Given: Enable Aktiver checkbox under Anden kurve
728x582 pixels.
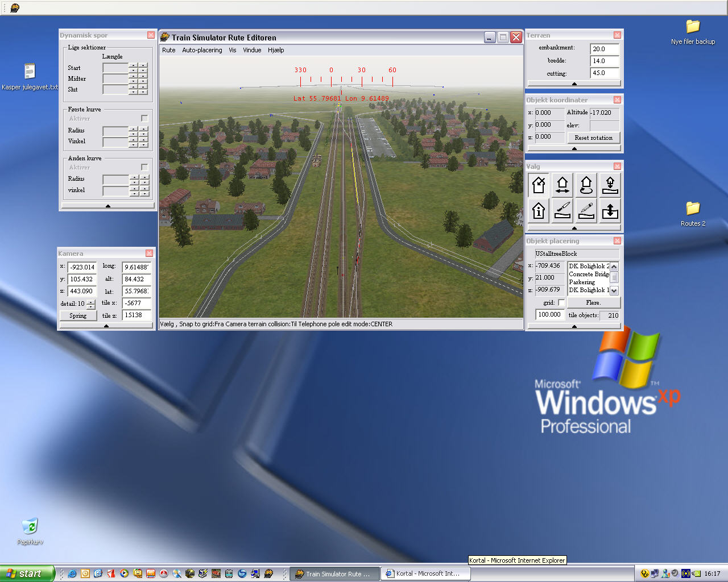Looking at the screenshot, I should [144, 167].
